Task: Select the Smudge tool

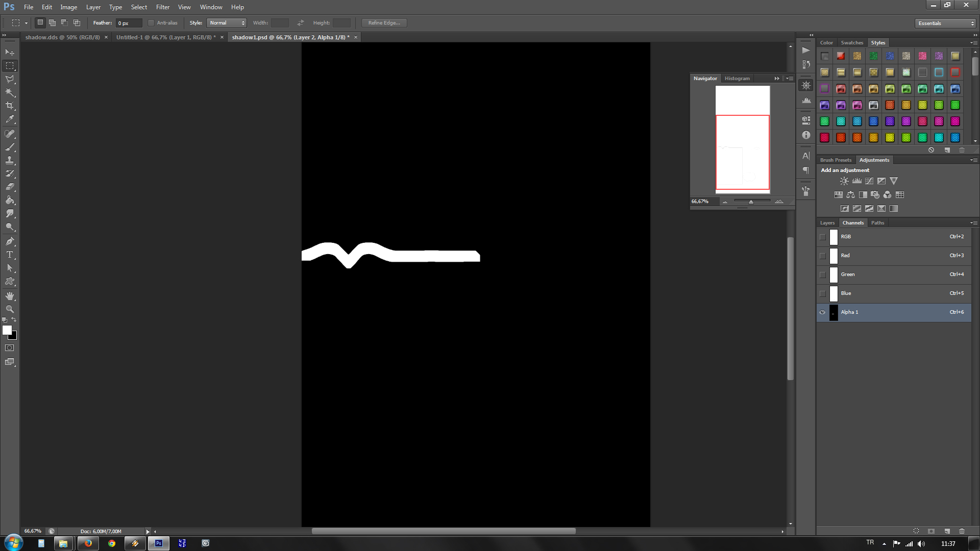Action: pyautogui.click(x=10, y=213)
